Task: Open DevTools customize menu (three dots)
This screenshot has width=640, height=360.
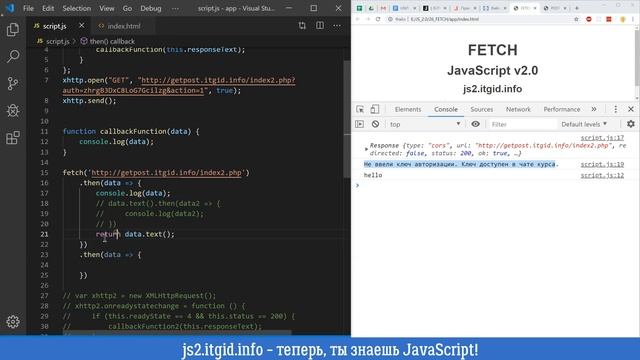Action: [616, 109]
